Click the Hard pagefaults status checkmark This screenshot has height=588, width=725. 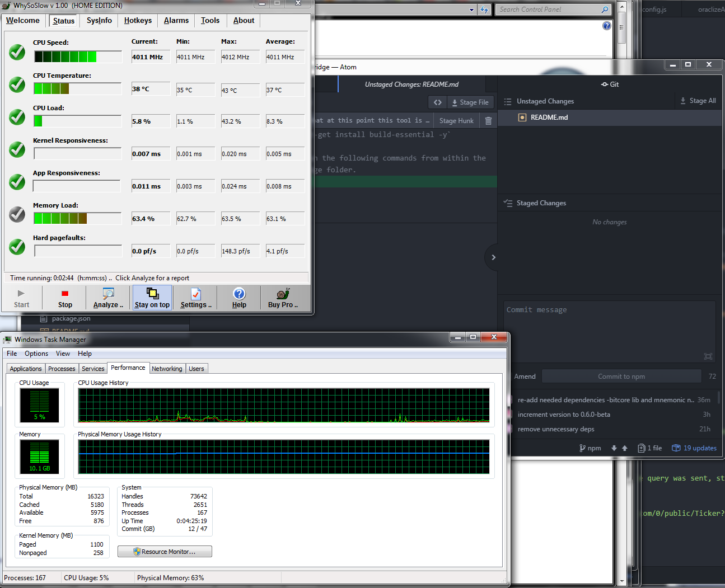[x=17, y=247]
